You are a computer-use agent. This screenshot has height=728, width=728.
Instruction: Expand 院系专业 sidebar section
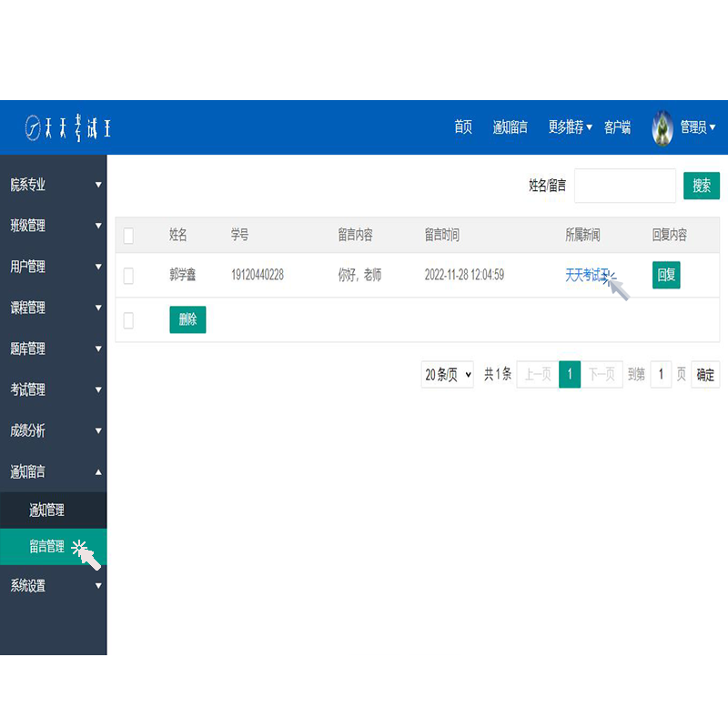[x=54, y=185]
